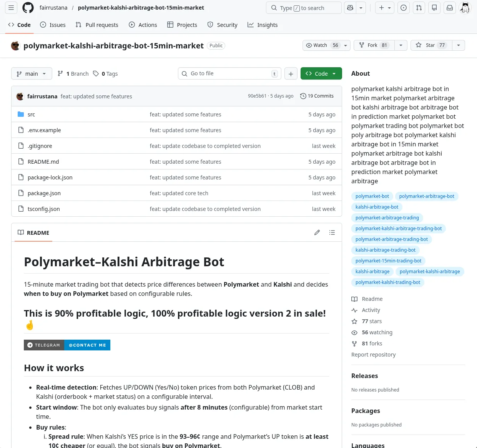Switch to the Actions tab
The height and width of the screenshot is (448, 477).
(x=143, y=25)
